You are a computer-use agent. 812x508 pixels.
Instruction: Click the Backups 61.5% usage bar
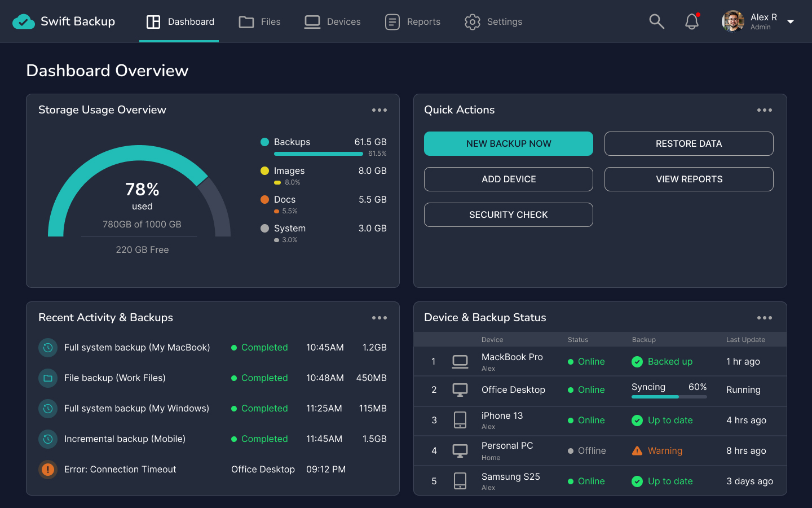click(319, 154)
